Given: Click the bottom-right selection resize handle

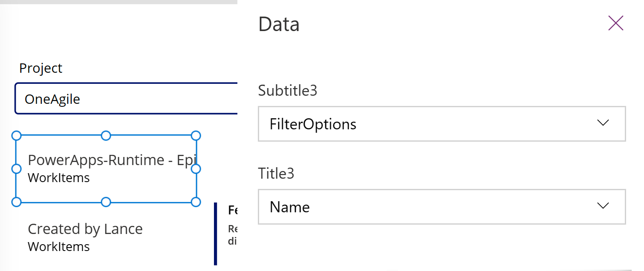Looking at the screenshot, I should [196, 202].
